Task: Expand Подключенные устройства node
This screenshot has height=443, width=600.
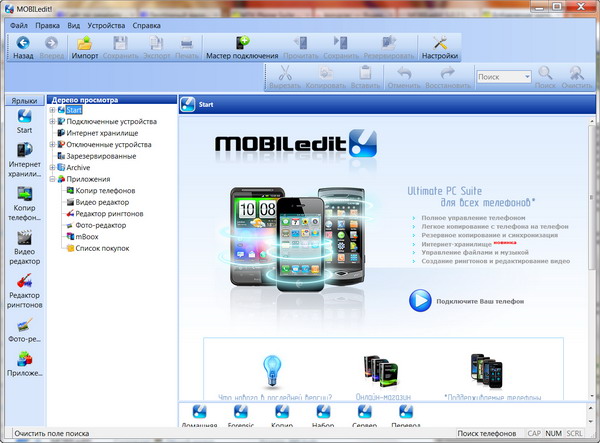Action: [52, 122]
